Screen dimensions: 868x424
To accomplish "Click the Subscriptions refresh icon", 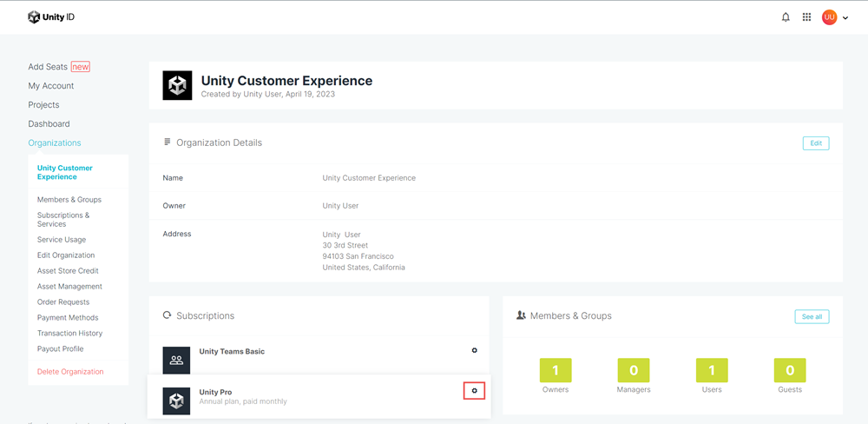I will (x=167, y=315).
